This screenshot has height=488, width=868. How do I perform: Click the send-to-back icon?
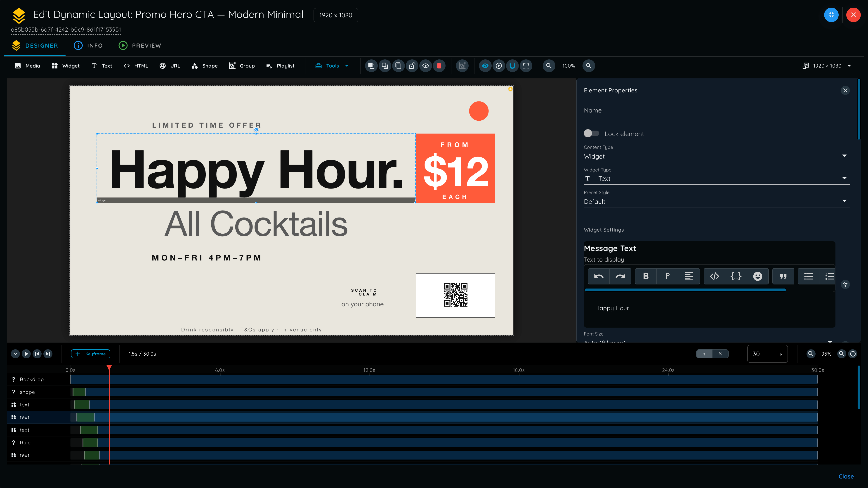384,66
